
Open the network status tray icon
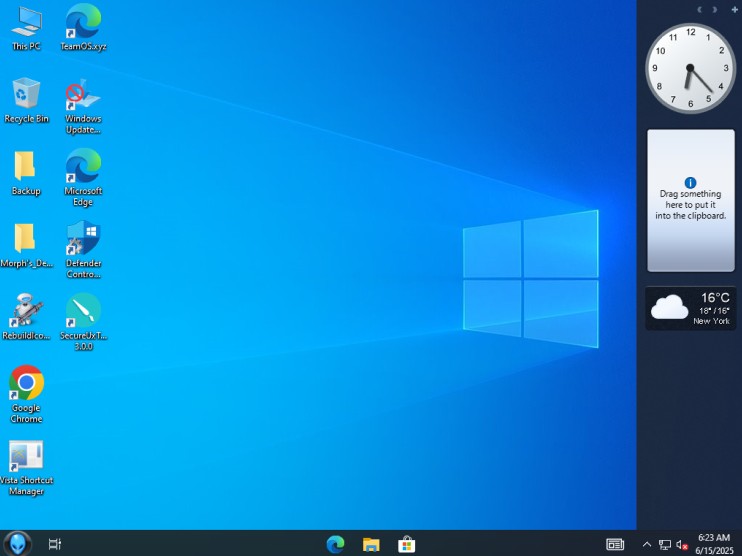pos(665,545)
